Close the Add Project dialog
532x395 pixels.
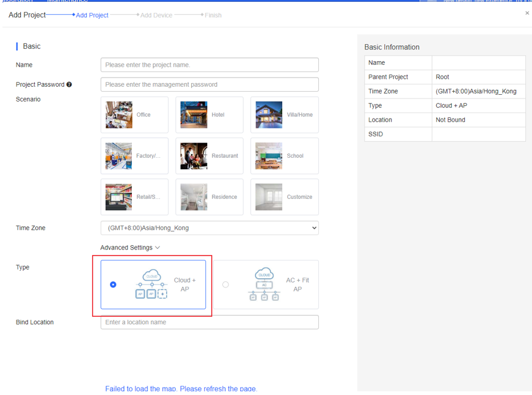[527, 13]
